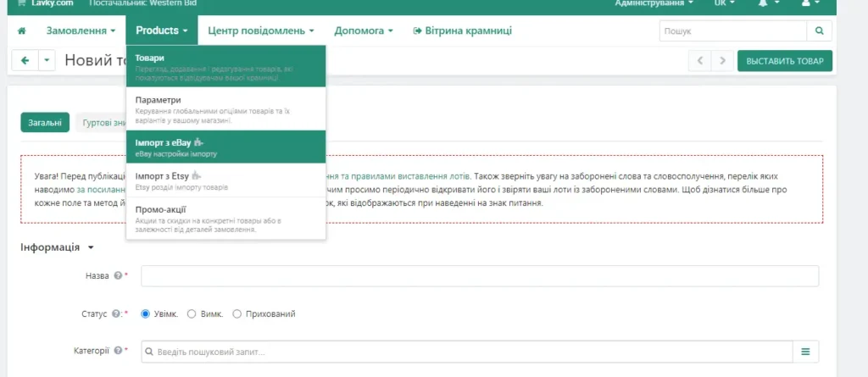Switch to the Гуртові знижки tab

click(x=103, y=123)
